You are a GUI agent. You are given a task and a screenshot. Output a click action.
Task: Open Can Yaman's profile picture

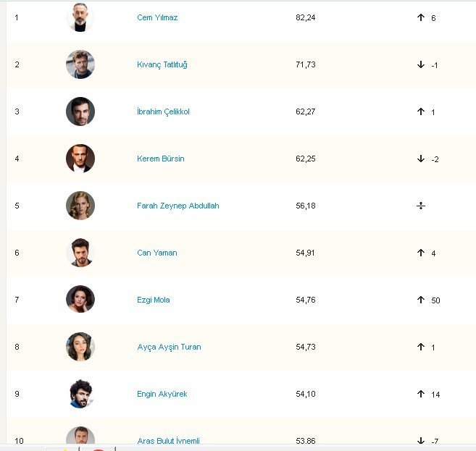pyautogui.click(x=80, y=253)
